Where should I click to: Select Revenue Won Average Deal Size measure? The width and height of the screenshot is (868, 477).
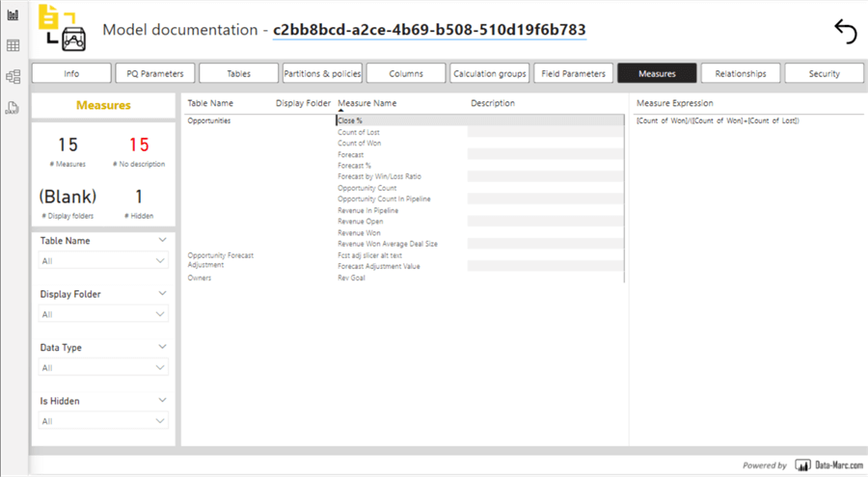[388, 244]
